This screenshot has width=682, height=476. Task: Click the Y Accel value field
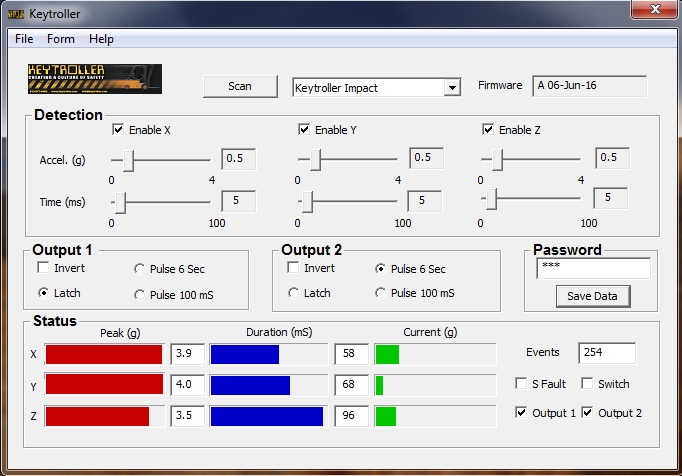426,158
